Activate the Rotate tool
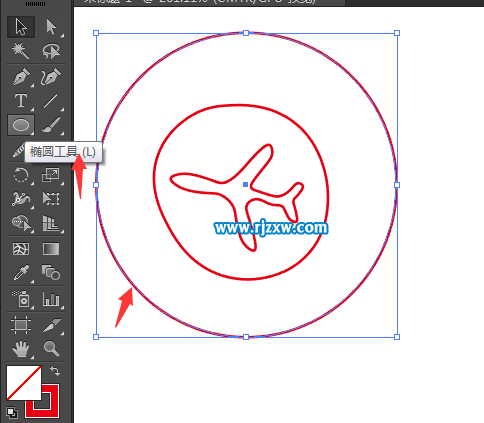Image resolution: width=484 pixels, height=423 pixels. (x=21, y=175)
